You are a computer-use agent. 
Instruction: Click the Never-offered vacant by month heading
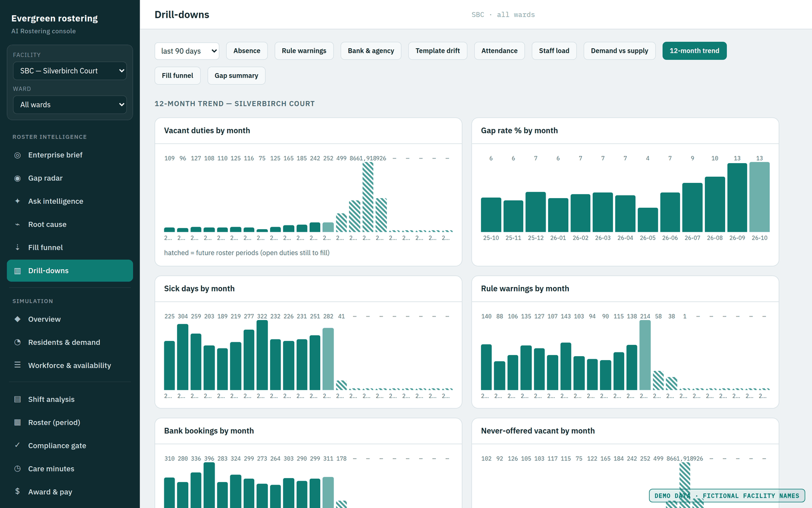(538, 431)
